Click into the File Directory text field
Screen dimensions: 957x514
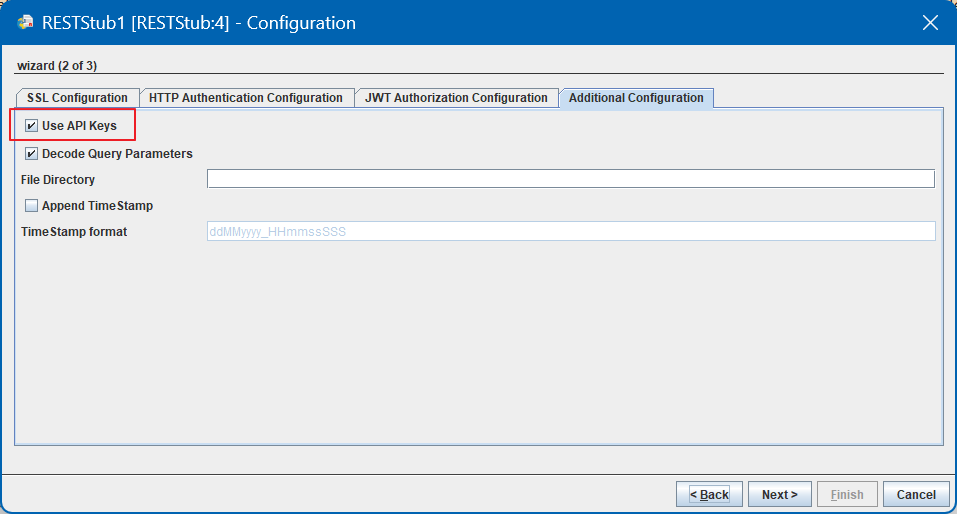tap(570, 179)
